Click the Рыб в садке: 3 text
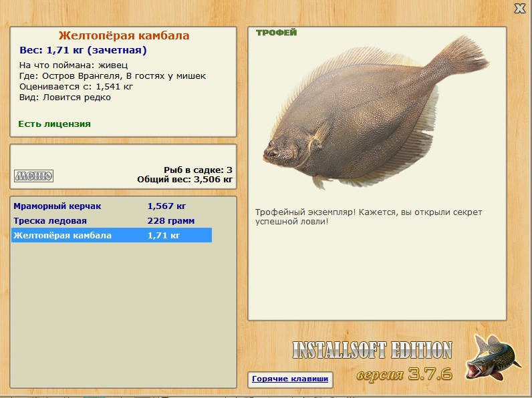532x398 pixels. [198, 170]
